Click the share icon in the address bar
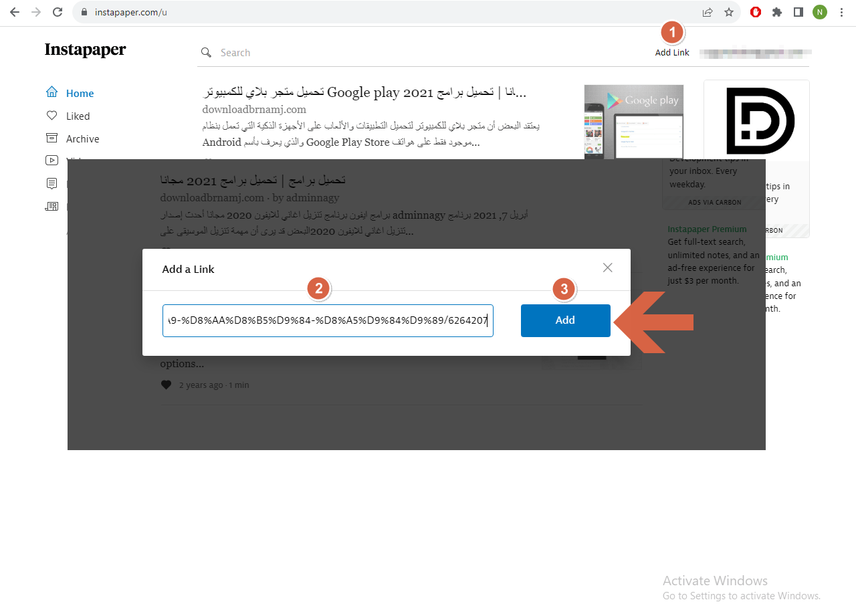Image resolution: width=856 pixels, height=616 pixels. pos(708,11)
